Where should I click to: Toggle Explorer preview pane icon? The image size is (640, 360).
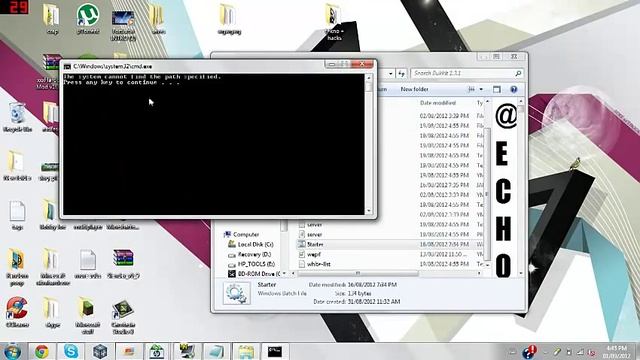(496, 89)
